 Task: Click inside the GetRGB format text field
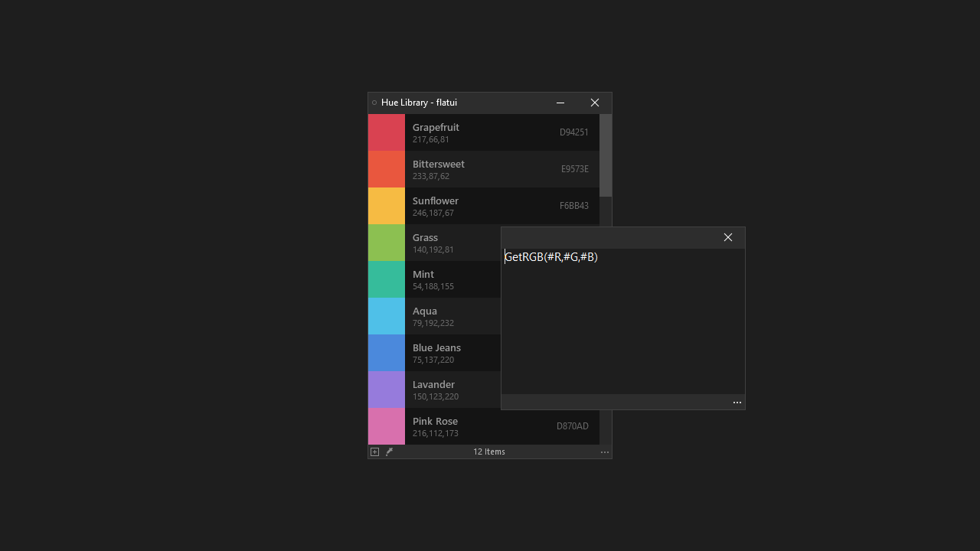point(622,321)
